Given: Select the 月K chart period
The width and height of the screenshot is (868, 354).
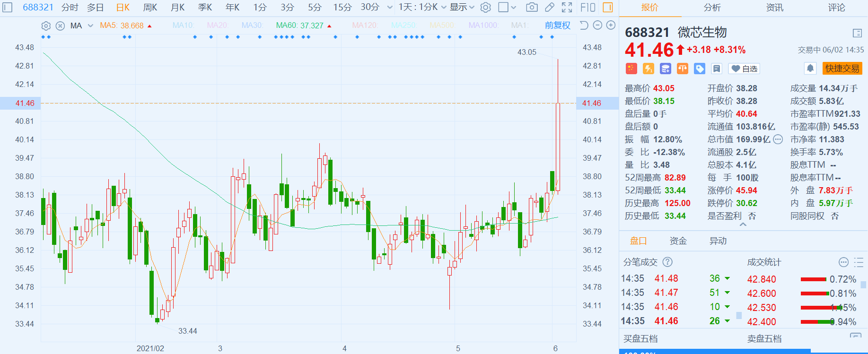Looking at the screenshot, I should click(x=177, y=7).
